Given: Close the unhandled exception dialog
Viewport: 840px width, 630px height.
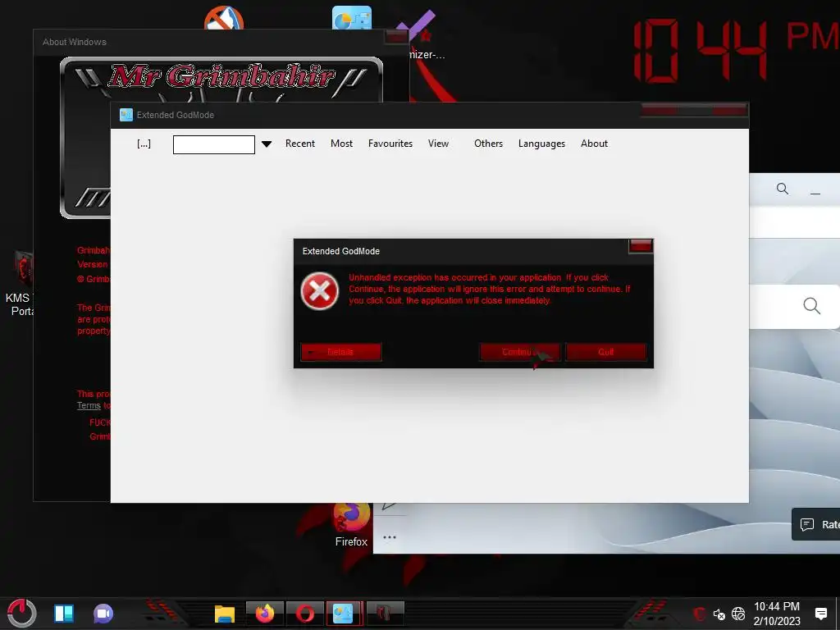Looking at the screenshot, I should tap(640, 246).
